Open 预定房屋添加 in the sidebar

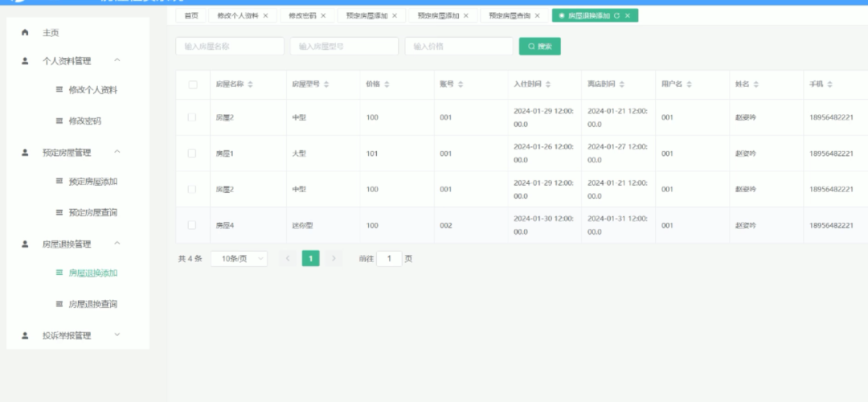pos(93,181)
